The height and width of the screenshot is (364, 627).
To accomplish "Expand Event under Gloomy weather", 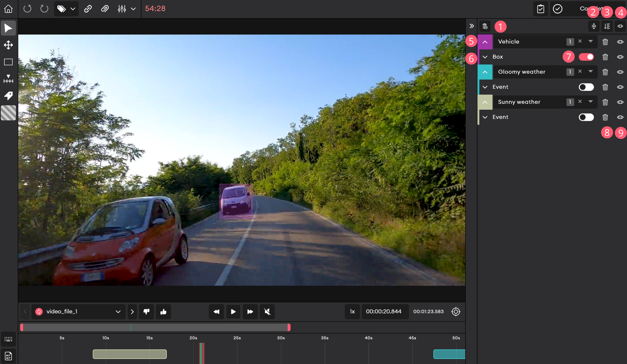I will point(485,87).
